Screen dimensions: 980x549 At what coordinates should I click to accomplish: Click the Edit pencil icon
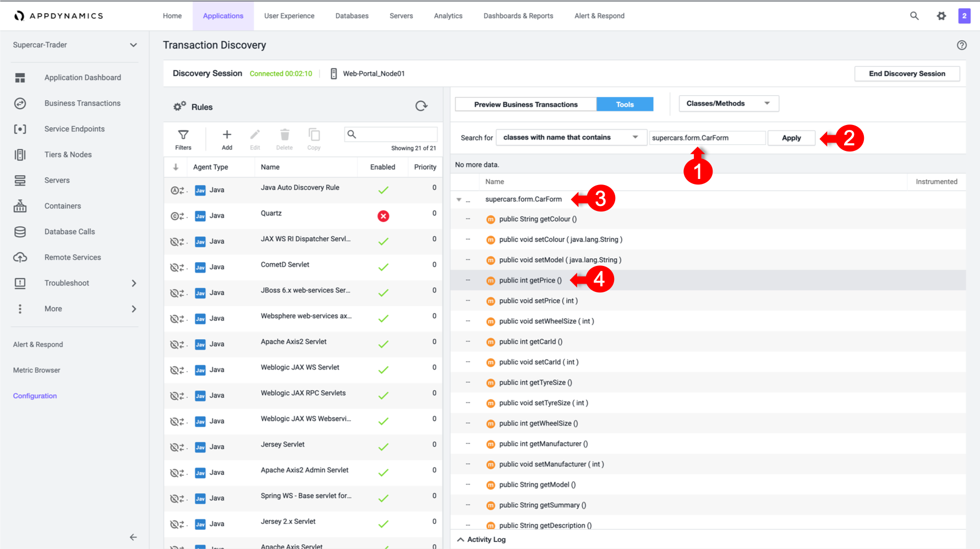[255, 134]
